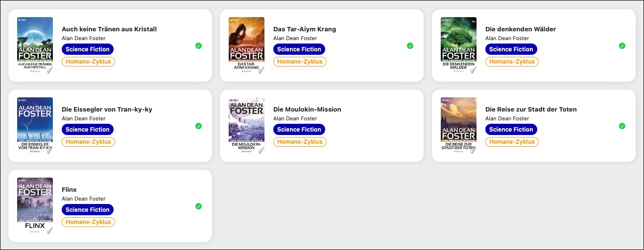Select Science Fiction tag on Flinx
Viewport: 644px width, 250px height.
[88, 209]
